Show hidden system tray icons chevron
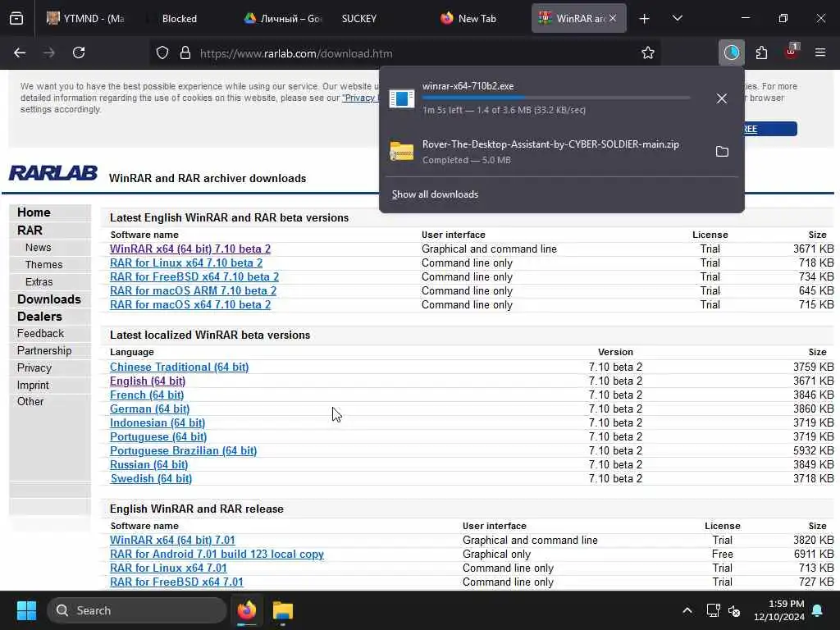Image resolution: width=840 pixels, height=630 pixels. tap(687, 610)
